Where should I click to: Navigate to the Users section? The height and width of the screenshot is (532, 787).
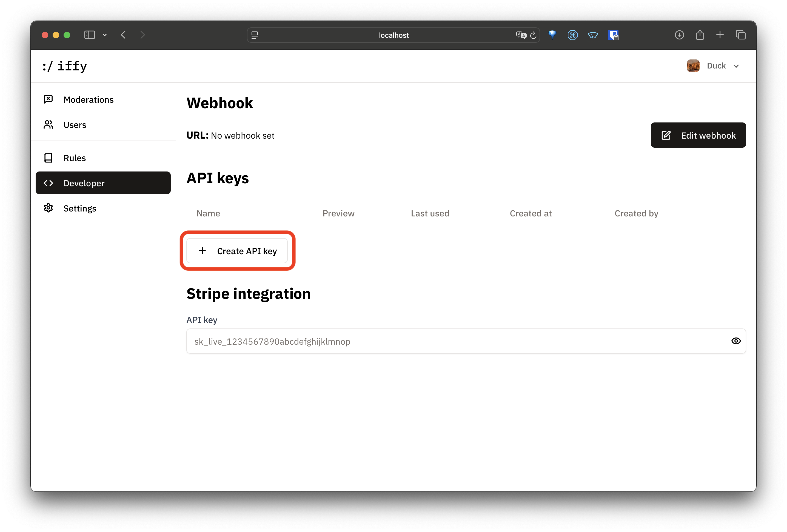[75, 124]
